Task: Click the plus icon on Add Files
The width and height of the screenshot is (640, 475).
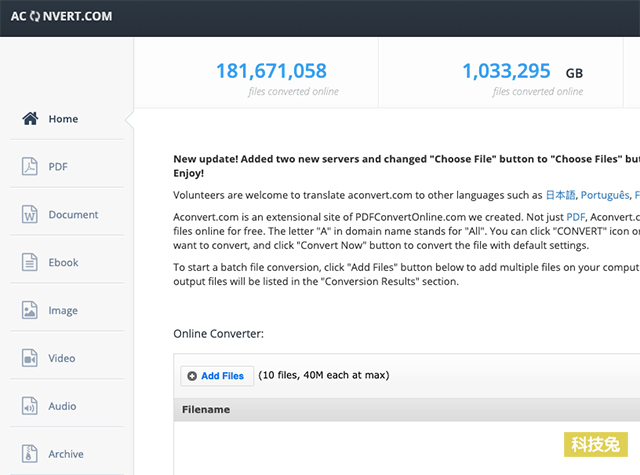Action: coord(192,376)
